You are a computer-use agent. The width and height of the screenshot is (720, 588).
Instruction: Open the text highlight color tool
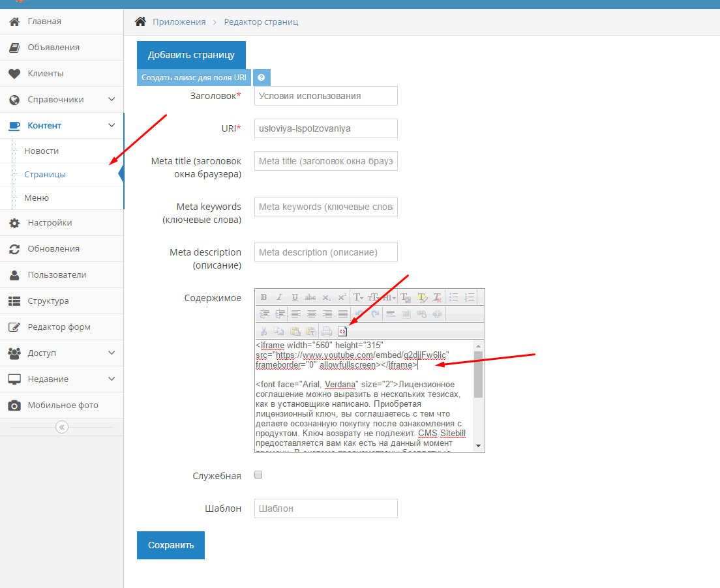tap(422, 297)
